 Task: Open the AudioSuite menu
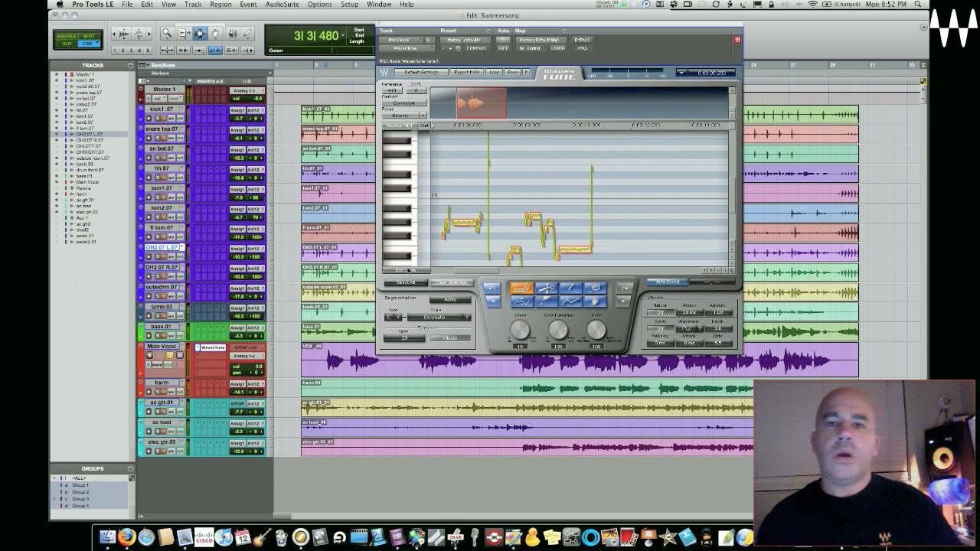click(282, 5)
